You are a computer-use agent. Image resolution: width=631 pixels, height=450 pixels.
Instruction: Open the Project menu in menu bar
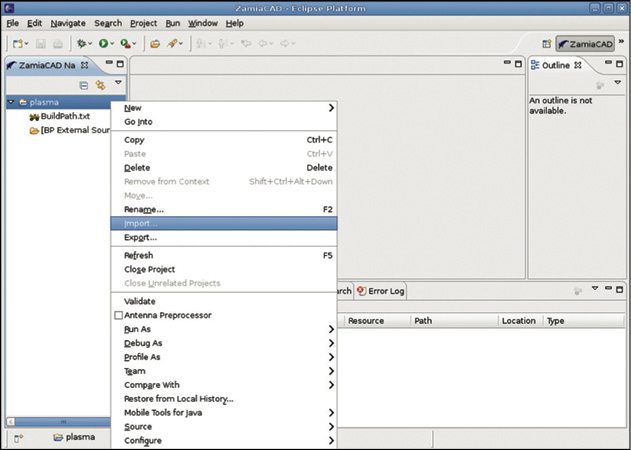click(x=143, y=22)
